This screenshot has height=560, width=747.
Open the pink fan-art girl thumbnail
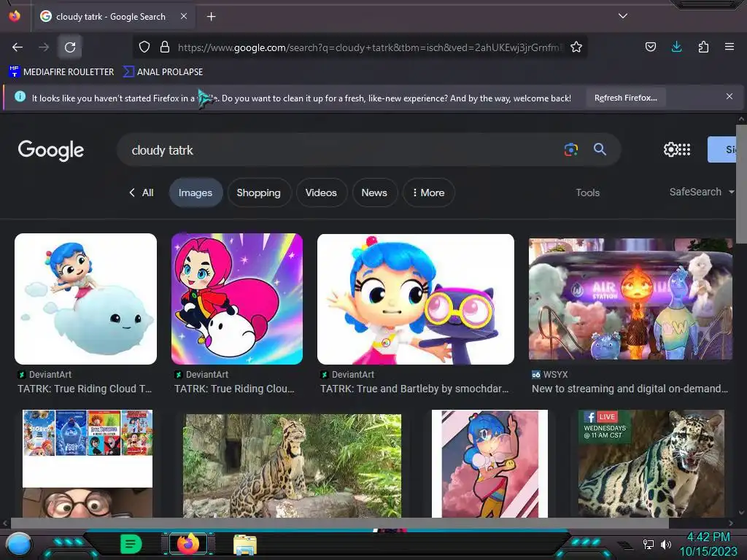(x=489, y=464)
